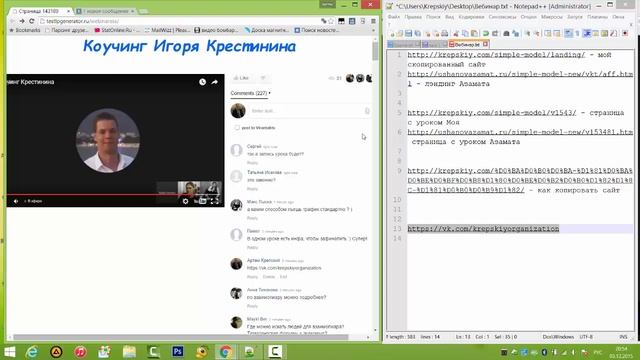Image resolution: width=640 pixels, height=360 pixels.
Task: Switch to the 'новое сообщение' Chrome tab
Action: coord(106,11)
